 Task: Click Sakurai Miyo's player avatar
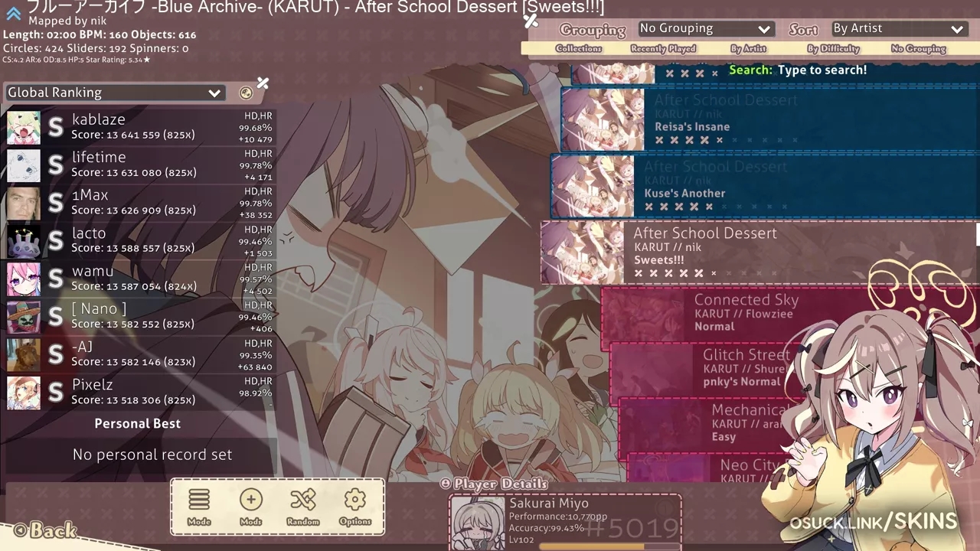click(478, 523)
